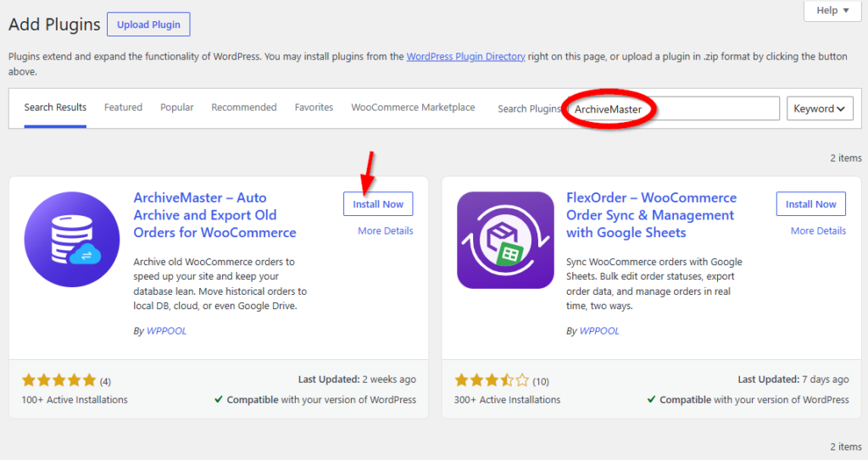
Task: Switch to the Featured tab
Action: pyautogui.click(x=123, y=108)
